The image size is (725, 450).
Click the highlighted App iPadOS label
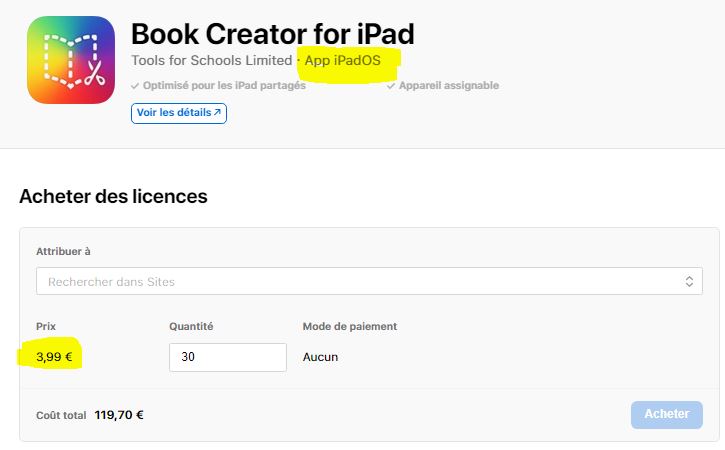[x=343, y=61]
